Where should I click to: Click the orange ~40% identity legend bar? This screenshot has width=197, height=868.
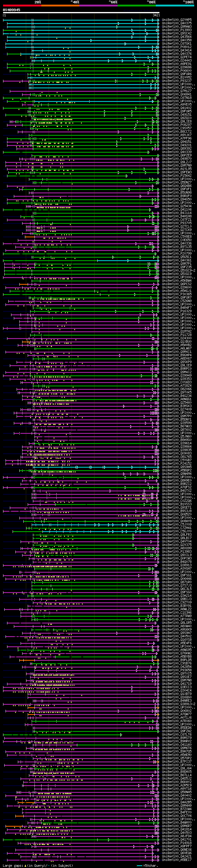[60, 6]
